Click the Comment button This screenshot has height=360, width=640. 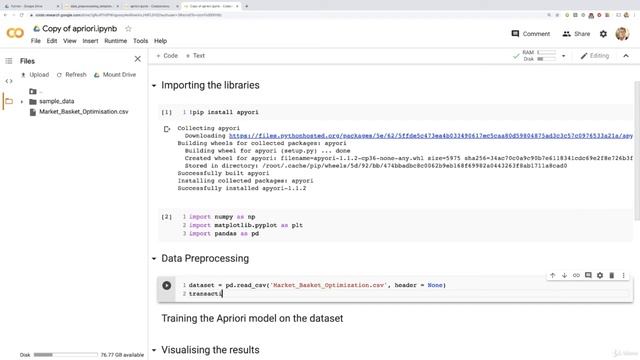pos(531,34)
